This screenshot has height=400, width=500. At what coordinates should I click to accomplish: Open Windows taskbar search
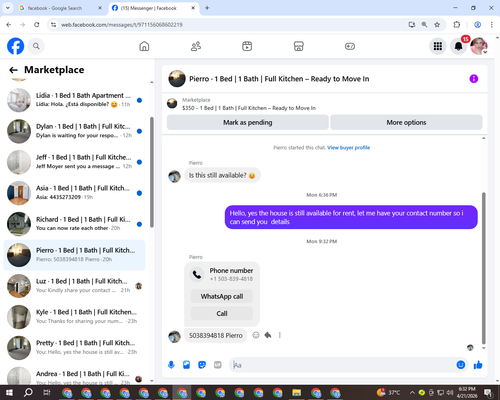pos(28,392)
